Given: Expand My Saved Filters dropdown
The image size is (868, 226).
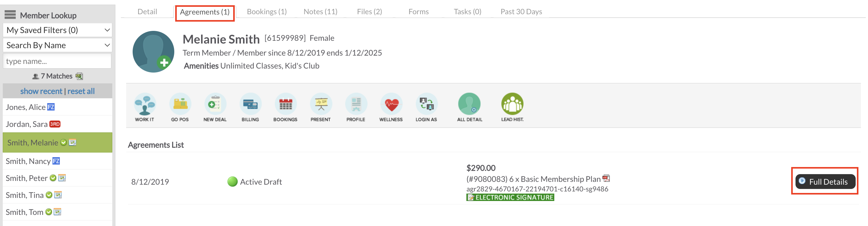Looking at the screenshot, I should [57, 30].
